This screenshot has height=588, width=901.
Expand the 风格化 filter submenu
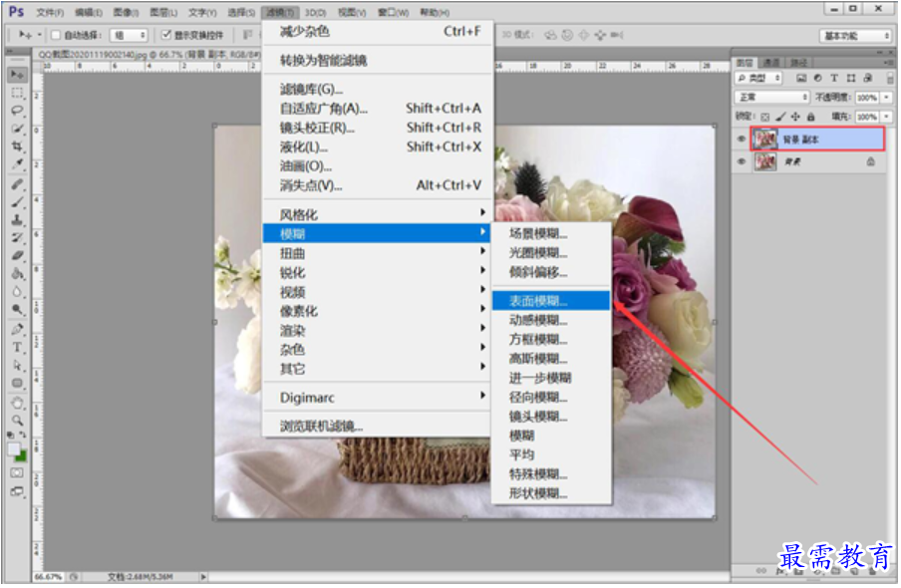point(378,214)
